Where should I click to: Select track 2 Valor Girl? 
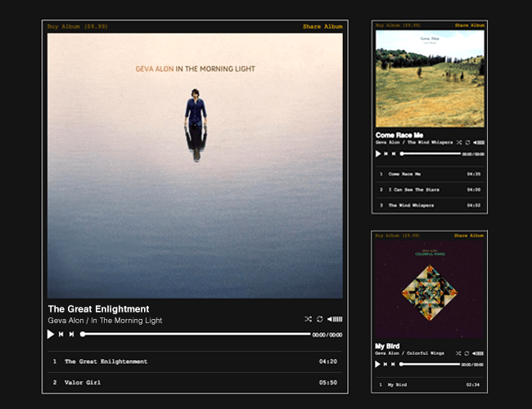point(195,383)
